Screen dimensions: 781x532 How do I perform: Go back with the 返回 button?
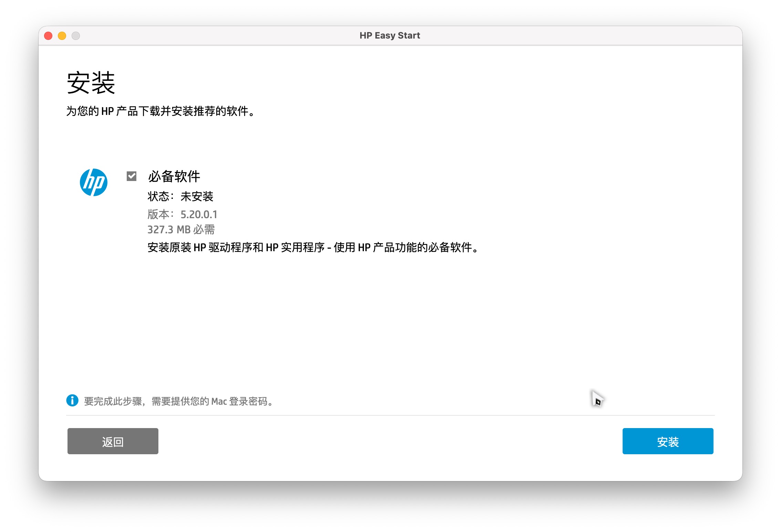click(x=113, y=441)
